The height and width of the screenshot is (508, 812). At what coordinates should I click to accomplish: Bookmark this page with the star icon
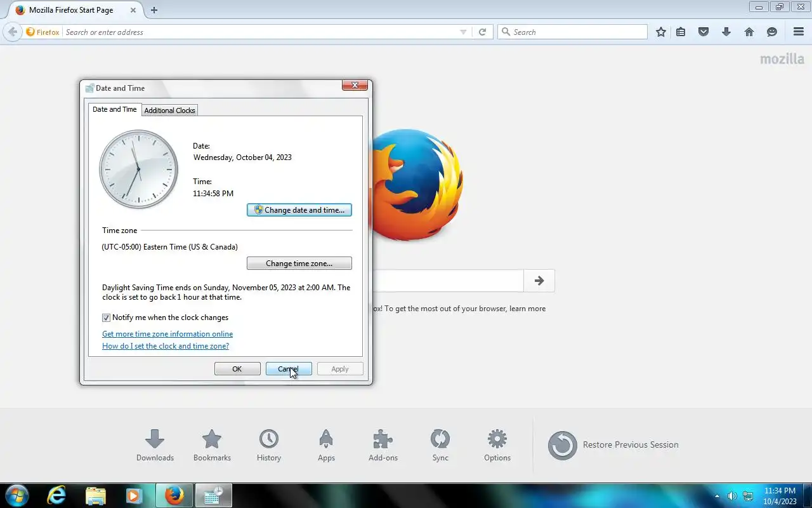[x=661, y=32]
